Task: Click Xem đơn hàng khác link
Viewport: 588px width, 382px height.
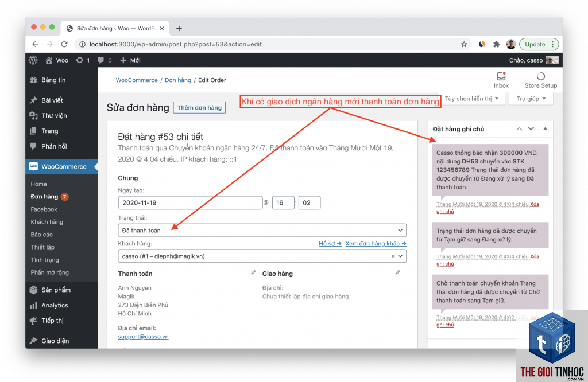Action: (x=376, y=243)
